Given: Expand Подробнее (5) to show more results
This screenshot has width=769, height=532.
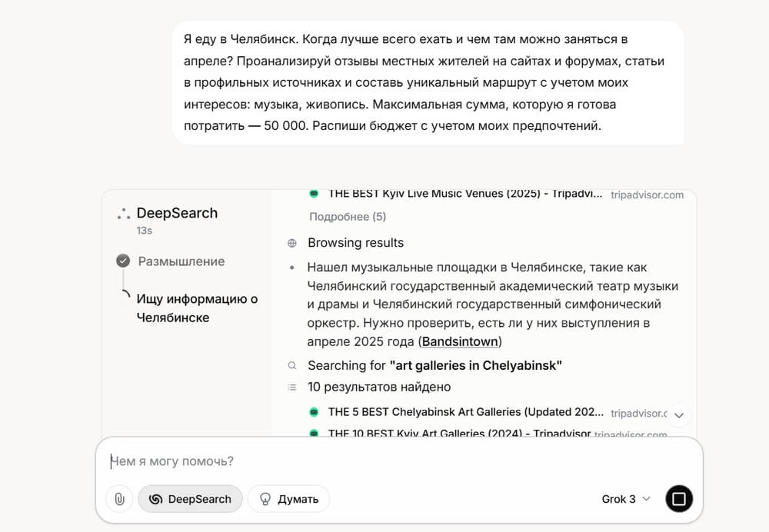Looking at the screenshot, I should (x=348, y=217).
